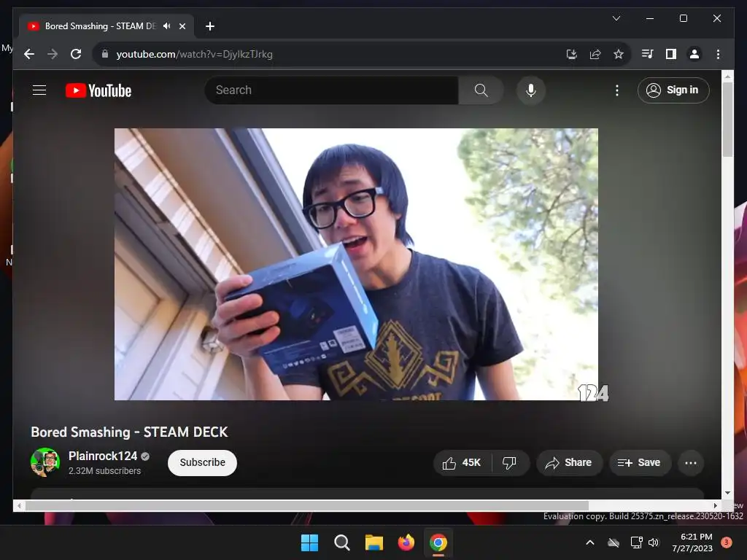Start voice search with the microphone icon
The width and height of the screenshot is (747, 560).
(x=531, y=90)
